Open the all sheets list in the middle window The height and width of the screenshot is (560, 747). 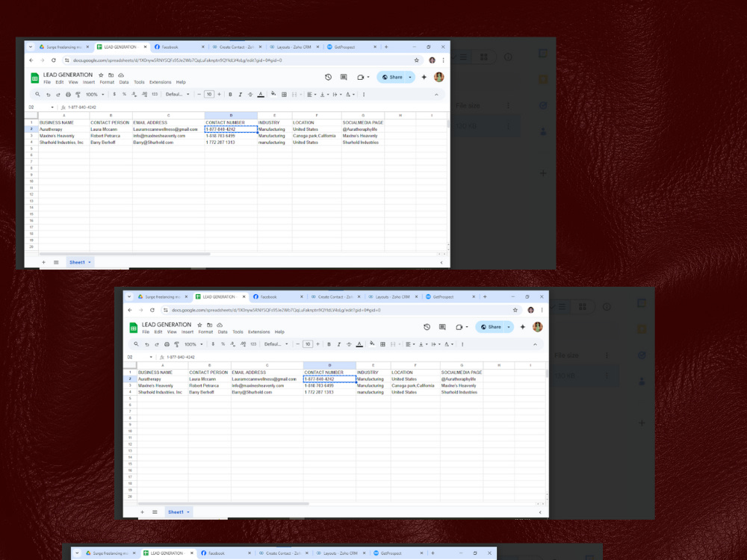pos(155,512)
